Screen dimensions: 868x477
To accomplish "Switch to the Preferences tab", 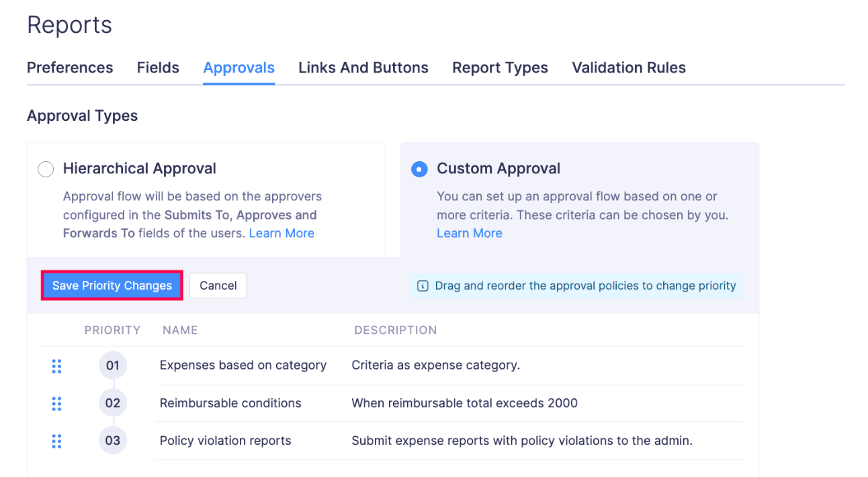I will pos(69,67).
